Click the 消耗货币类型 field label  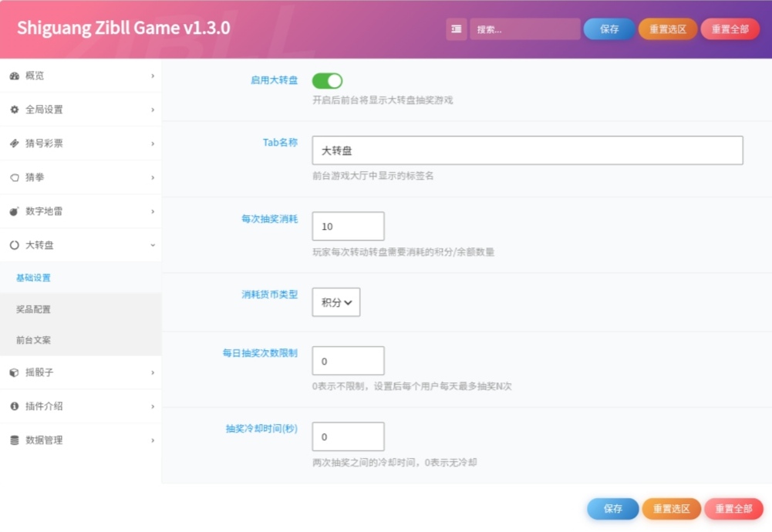point(270,295)
